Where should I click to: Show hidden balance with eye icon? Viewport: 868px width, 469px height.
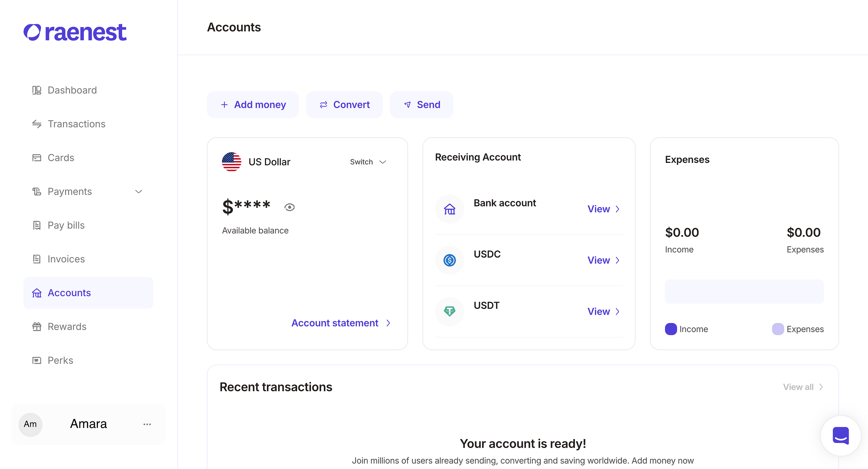tap(289, 207)
